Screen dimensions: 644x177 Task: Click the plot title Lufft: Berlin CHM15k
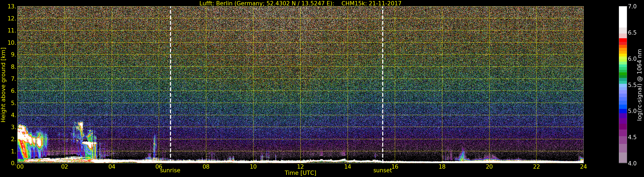(300, 3)
